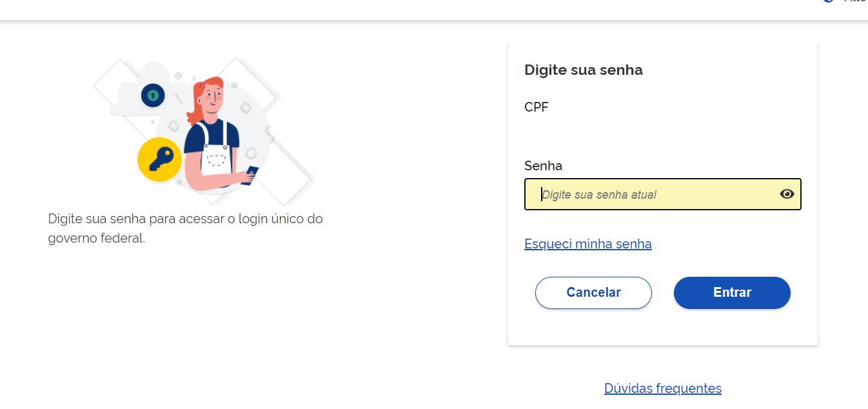Click the 'Digite sua senha' heading
Viewport: 868px width, 409px height.
(x=584, y=70)
